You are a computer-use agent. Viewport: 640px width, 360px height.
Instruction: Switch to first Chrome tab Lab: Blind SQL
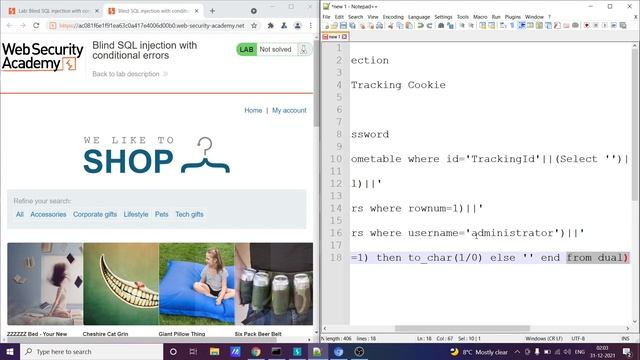(53, 11)
